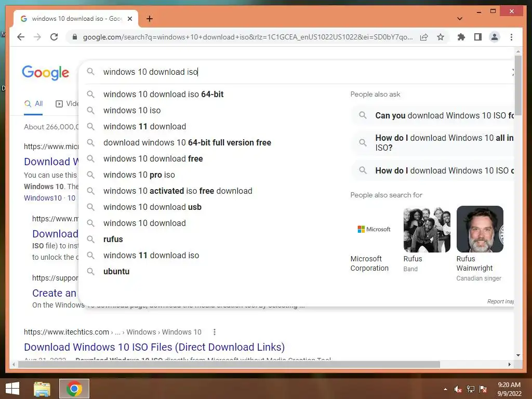This screenshot has width=532, height=399.
Task: Open Action Center flag tray icon
Action: (x=483, y=389)
